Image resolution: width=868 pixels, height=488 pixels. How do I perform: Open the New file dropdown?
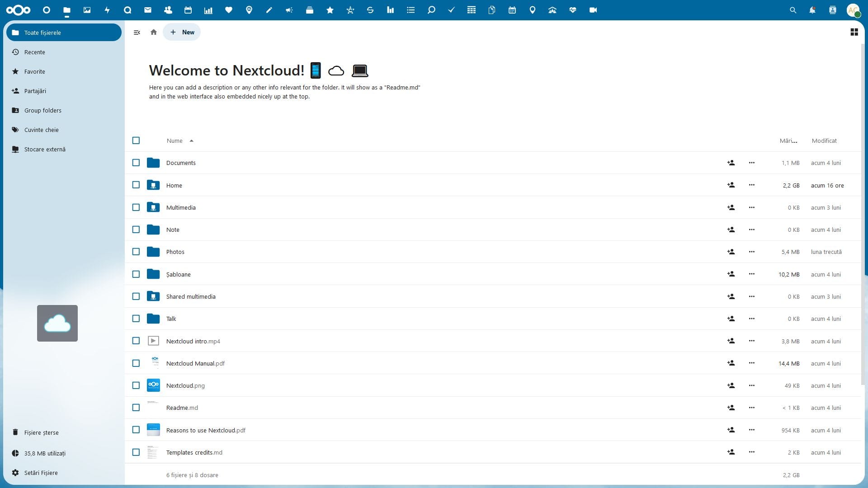coord(182,32)
